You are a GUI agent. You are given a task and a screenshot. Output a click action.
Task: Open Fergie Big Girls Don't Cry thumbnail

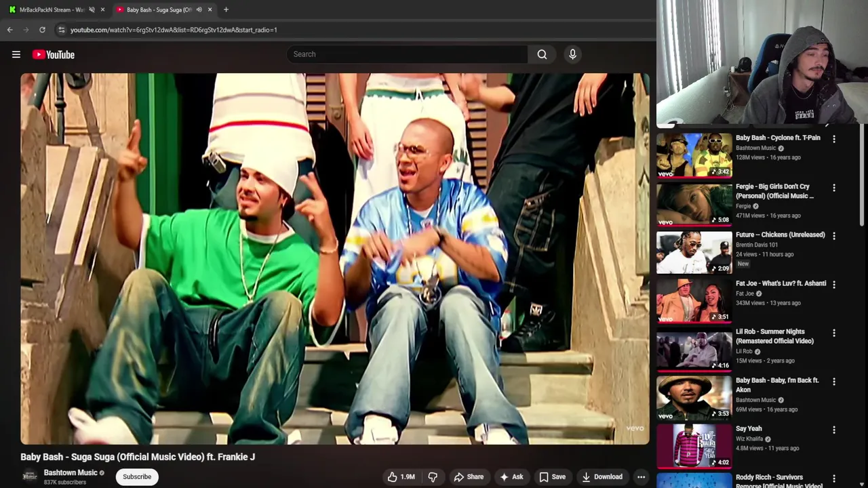click(x=694, y=204)
